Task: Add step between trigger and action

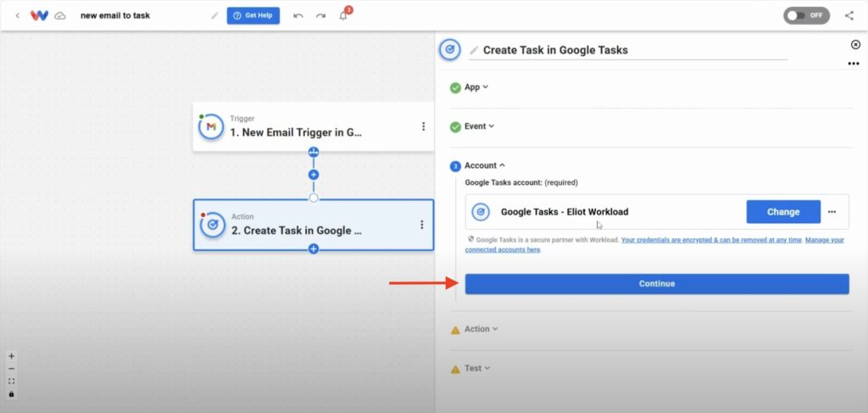Action: click(x=314, y=175)
